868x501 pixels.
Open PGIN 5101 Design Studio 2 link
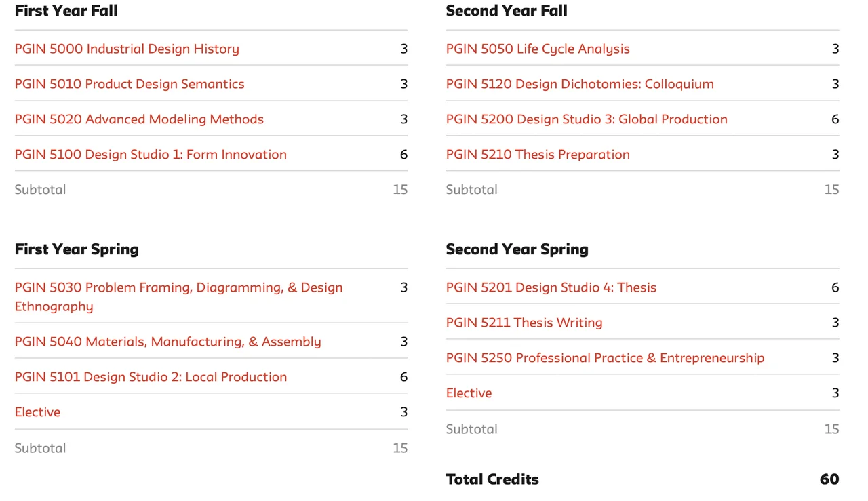coord(151,377)
